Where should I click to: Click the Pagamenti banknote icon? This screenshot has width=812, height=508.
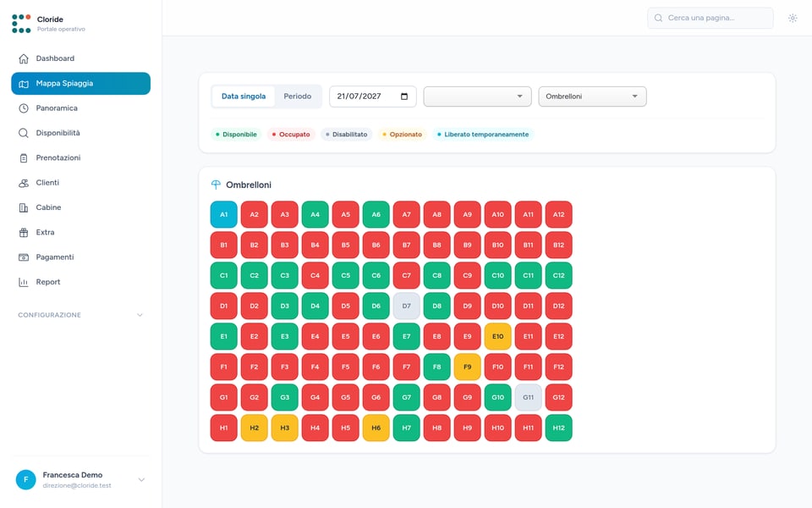pyautogui.click(x=24, y=257)
